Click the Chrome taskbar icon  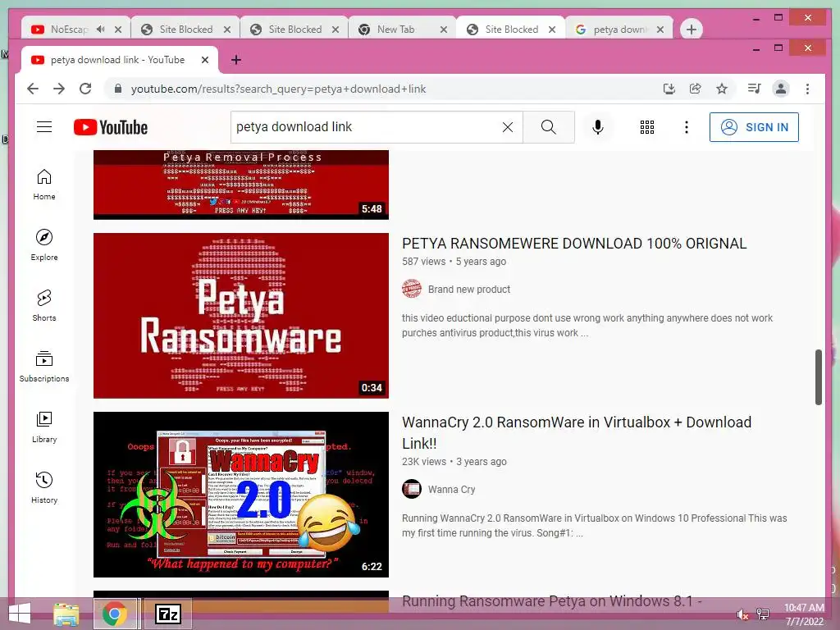click(x=115, y=614)
